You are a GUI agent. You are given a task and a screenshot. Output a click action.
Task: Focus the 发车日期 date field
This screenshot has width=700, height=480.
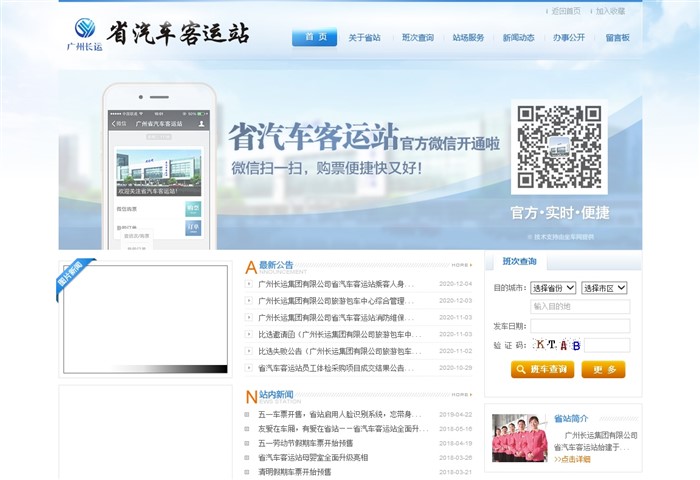coord(580,326)
